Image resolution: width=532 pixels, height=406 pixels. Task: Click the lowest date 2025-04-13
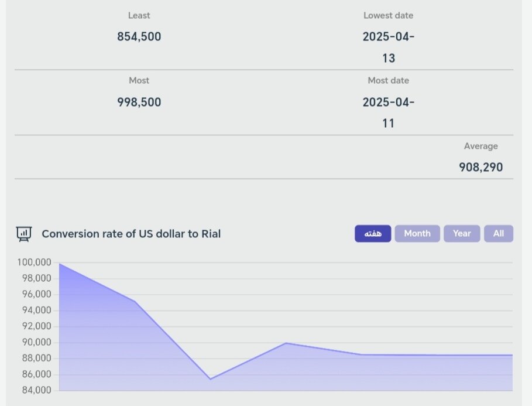[388, 47]
